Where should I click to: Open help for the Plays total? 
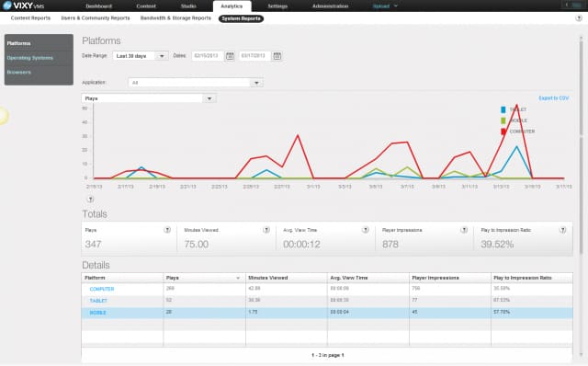167,230
